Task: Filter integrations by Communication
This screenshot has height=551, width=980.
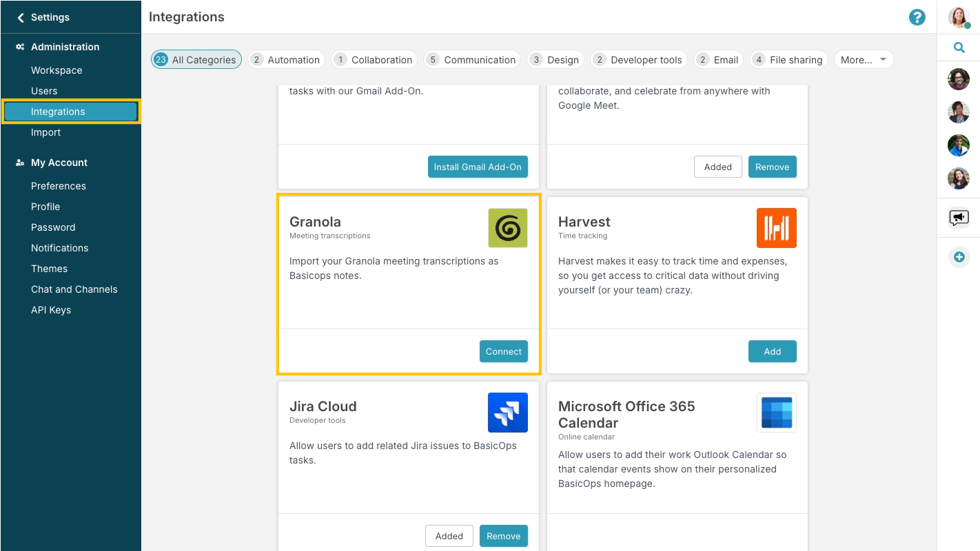Action: click(x=472, y=60)
